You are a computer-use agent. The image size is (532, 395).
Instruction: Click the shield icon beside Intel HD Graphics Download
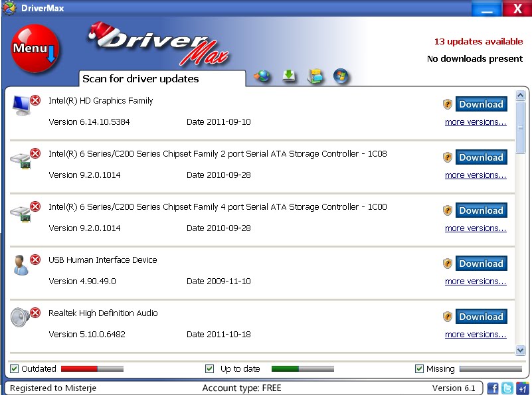coord(448,104)
